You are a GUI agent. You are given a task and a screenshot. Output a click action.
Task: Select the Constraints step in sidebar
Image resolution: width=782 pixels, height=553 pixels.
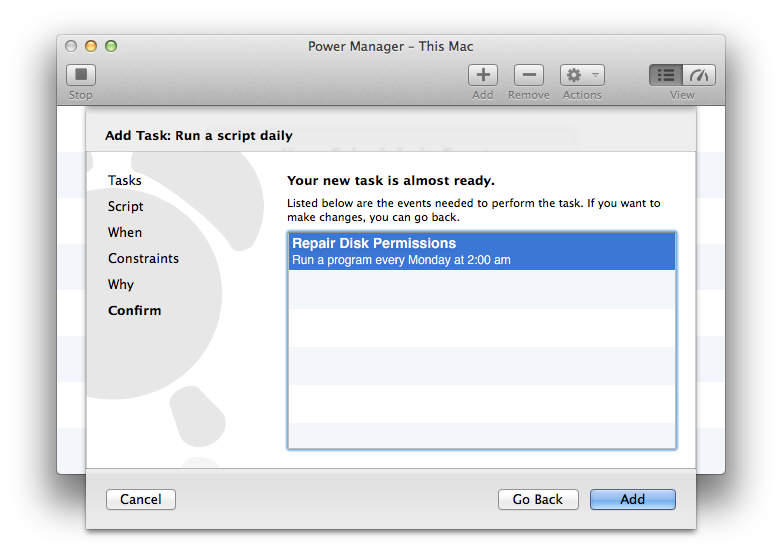[x=143, y=258]
